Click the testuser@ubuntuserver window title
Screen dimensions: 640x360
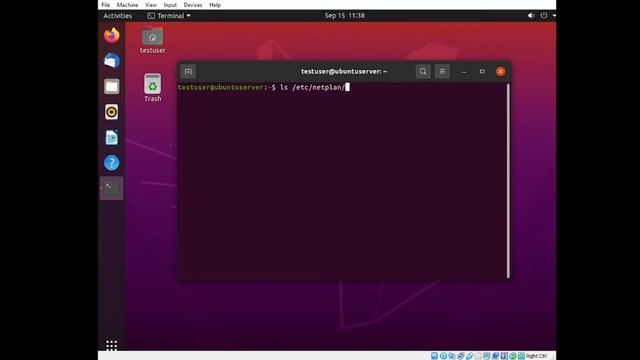(344, 71)
